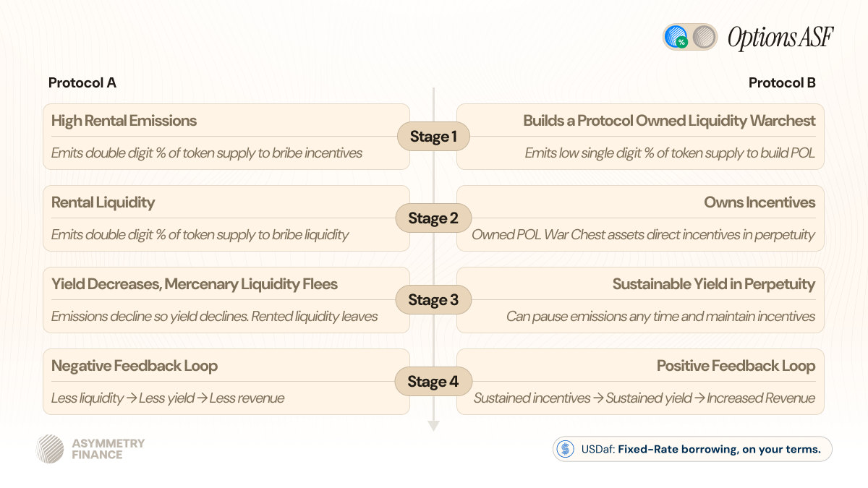Select the Stage 1 badge

[433, 137]
